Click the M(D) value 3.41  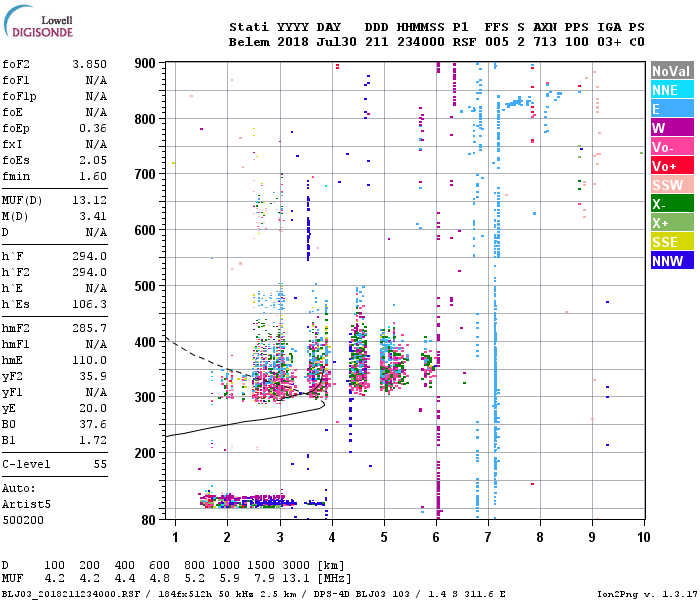(x=93, y=217)
